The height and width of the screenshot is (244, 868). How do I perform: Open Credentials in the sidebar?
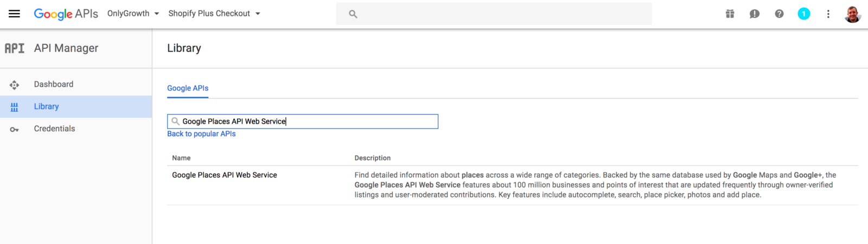click(54, 129)
